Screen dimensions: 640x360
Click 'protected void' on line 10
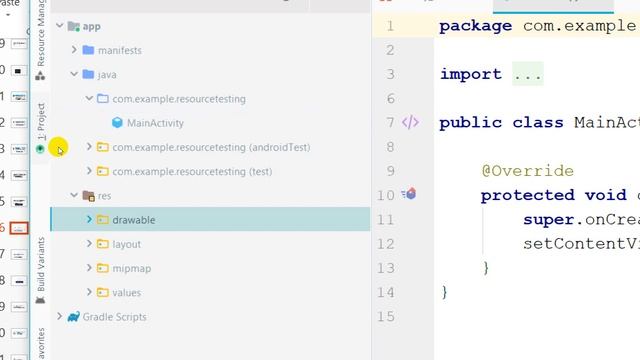click(x=554, y=195)
